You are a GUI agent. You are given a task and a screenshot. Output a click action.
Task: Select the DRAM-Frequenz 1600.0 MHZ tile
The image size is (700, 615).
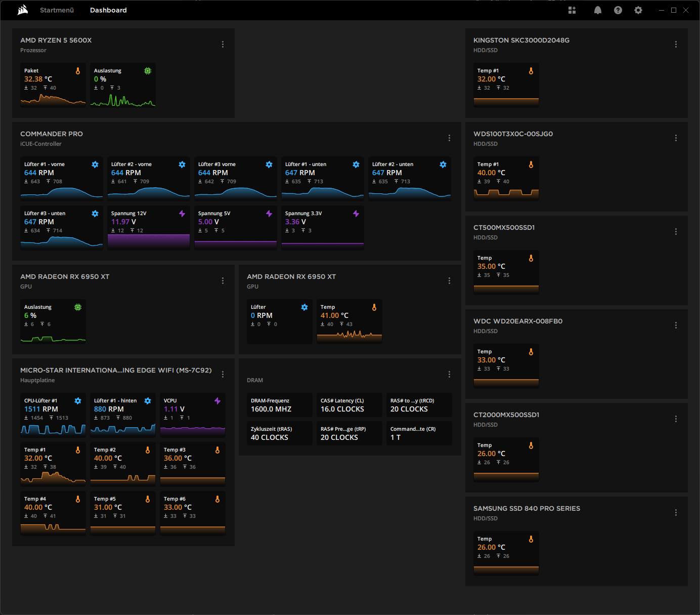tap(280, 405)
